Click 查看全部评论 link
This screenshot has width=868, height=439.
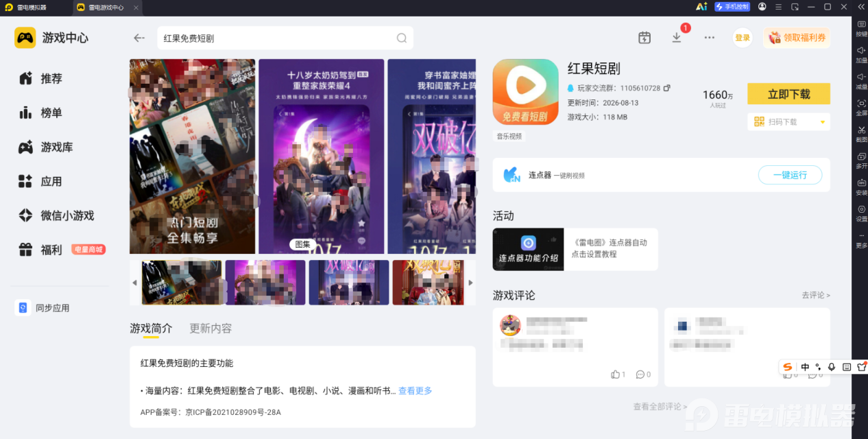(660, 407)
